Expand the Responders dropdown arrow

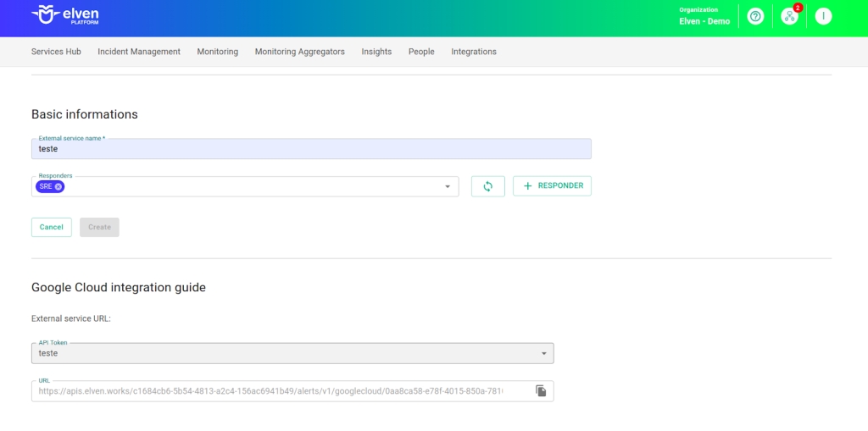tap(448, 187)
